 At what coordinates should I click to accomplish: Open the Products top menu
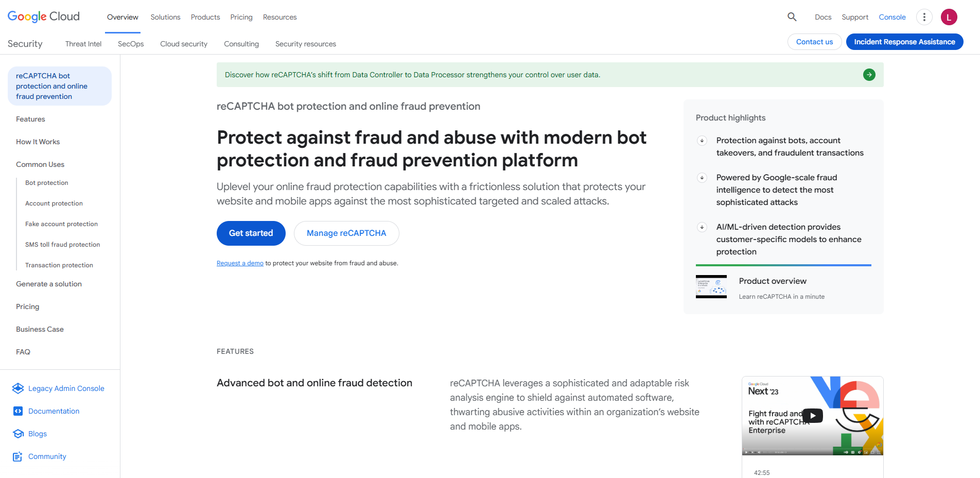[x=205, y=17]
